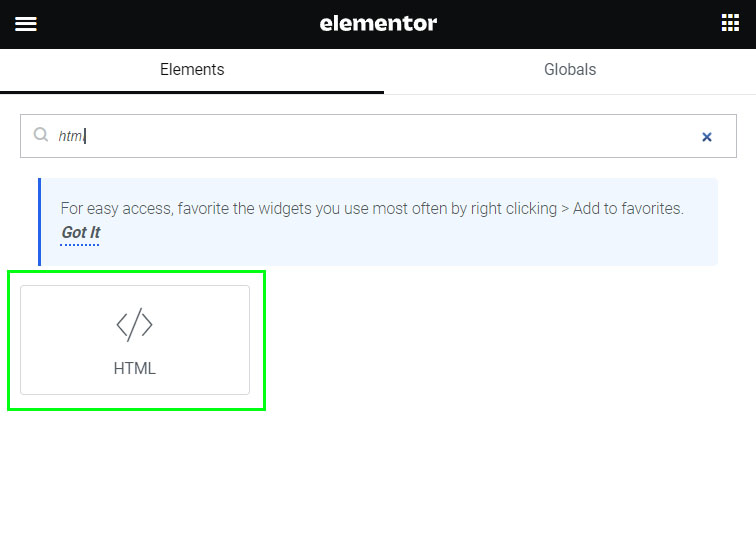The width and height of the screenshot is (756, 558).
Task: Click the HTML code brackets icon
Action: [x=135, y=324]
